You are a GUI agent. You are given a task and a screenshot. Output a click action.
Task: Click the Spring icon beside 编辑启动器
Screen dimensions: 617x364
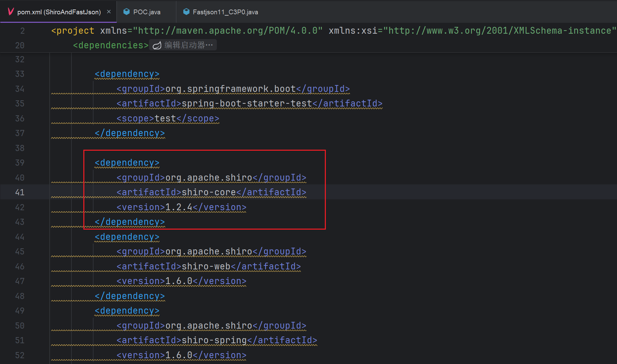[x=157, y=45]
